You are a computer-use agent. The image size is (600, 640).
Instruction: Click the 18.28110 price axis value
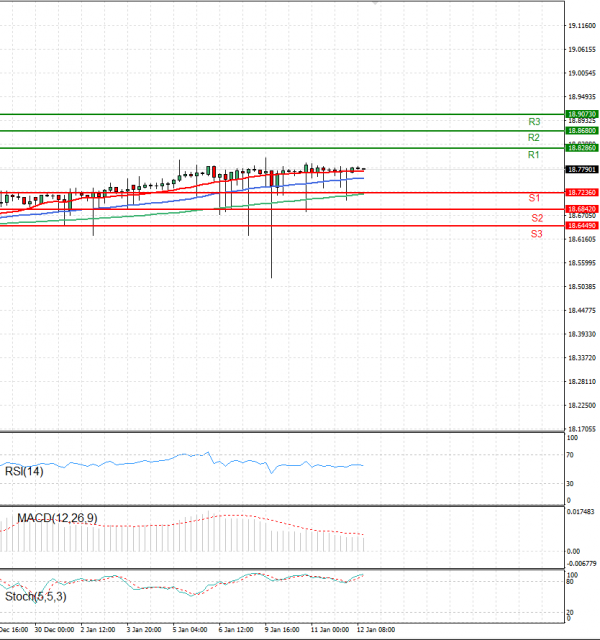pyautogui.click(x=582, y=382)
